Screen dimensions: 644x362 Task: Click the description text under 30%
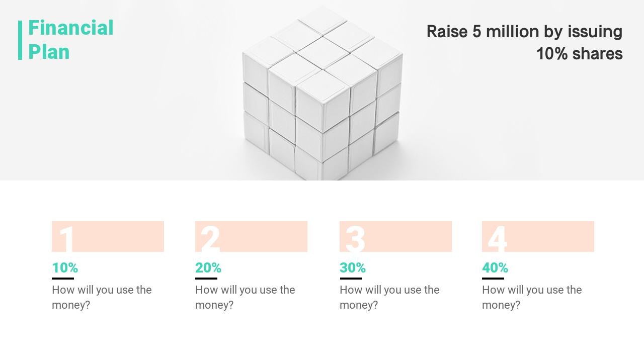389,297
